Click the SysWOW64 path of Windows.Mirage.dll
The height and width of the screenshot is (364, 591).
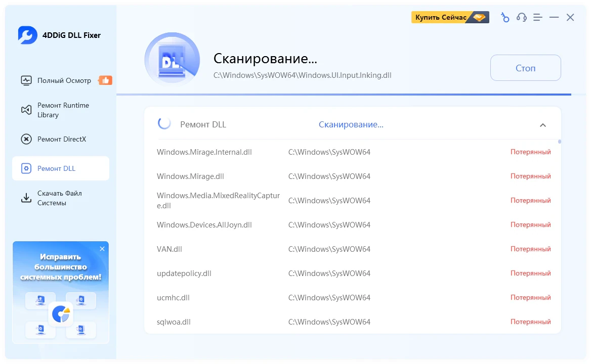click(x=329, y=176)
